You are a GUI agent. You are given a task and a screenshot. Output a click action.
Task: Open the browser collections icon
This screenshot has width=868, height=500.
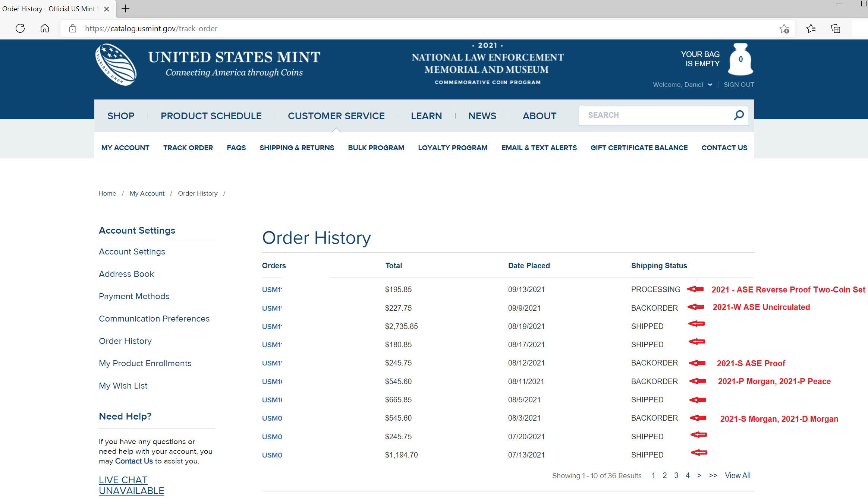tap(836, 29)
